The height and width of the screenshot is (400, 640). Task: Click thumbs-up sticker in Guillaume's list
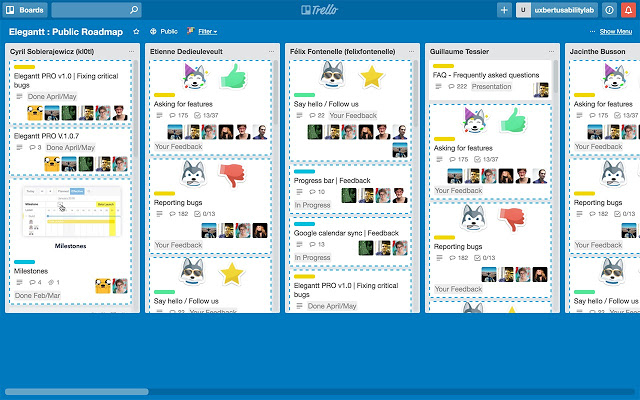tap(513, 120)
